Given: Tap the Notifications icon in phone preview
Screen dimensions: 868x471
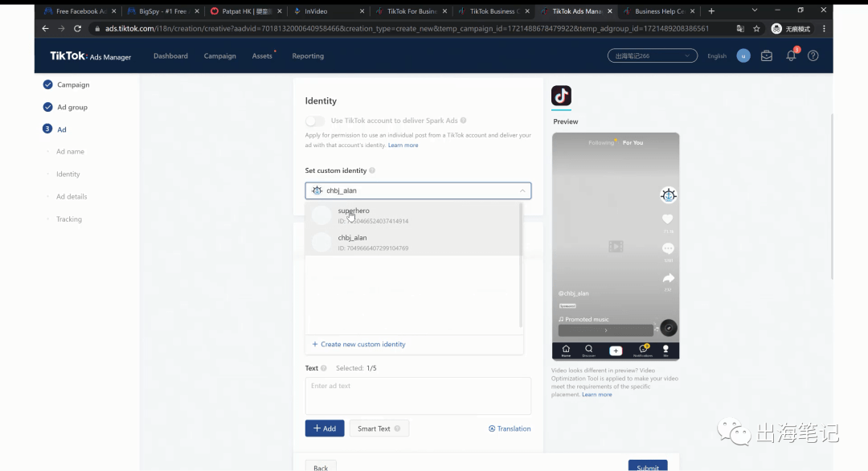Looking at the screenshot, I should coord(643,350).
